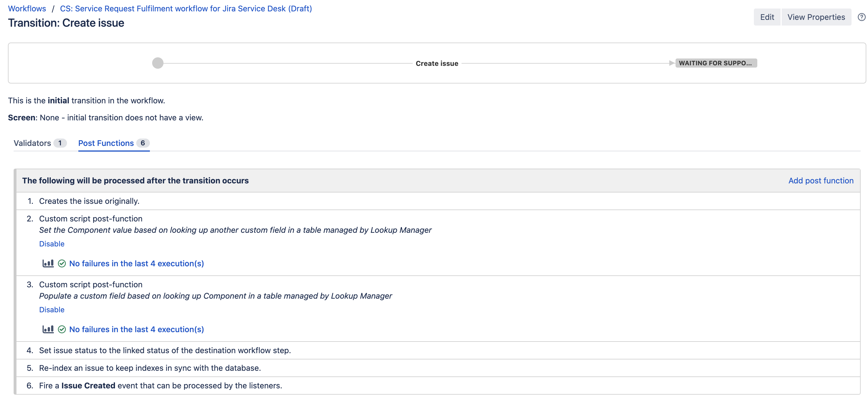The width and height of the screenshot is (868, 402).
Task: Go to Workflows breadcrumb
Action: tap(27, 9)
